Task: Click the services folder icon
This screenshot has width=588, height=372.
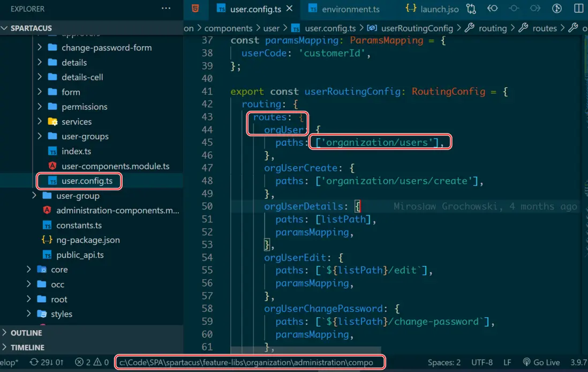Action: [52, 122]
